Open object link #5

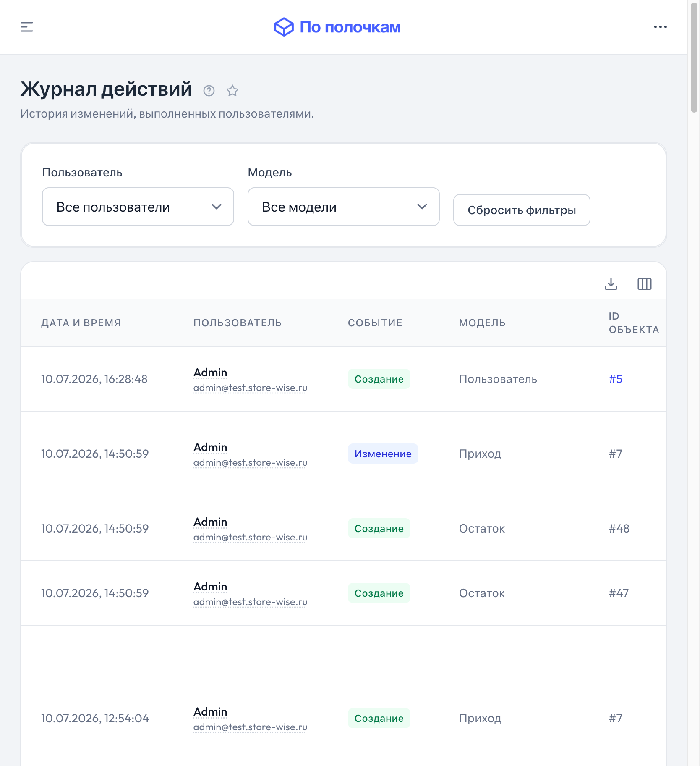click(x=616, y=379)
